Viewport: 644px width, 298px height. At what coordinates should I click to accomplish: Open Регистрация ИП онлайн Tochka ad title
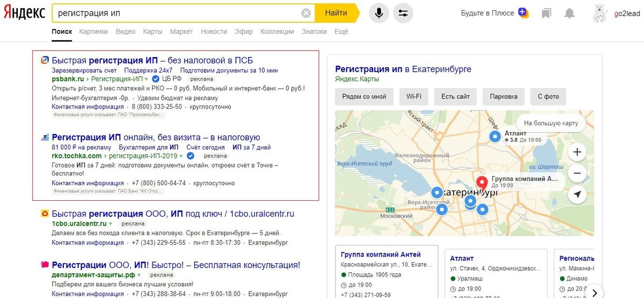pos(156,137)
